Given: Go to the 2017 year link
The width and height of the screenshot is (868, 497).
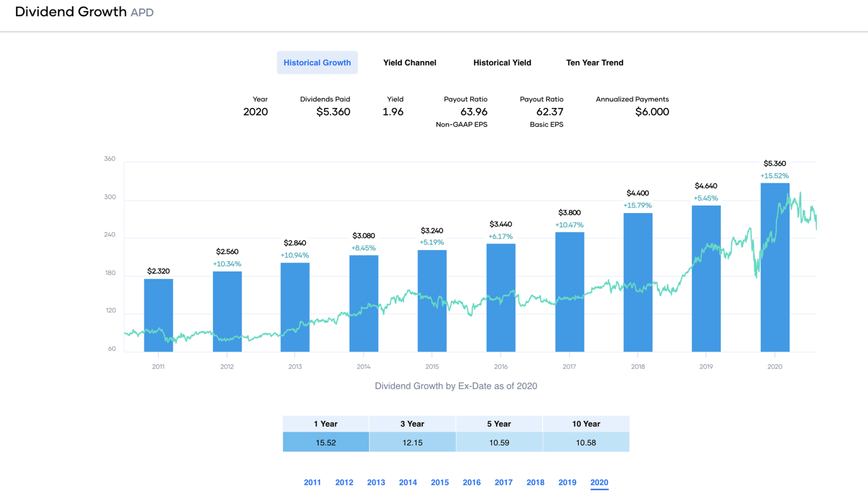Looking at the screenshot, I should tap(503, 482).
